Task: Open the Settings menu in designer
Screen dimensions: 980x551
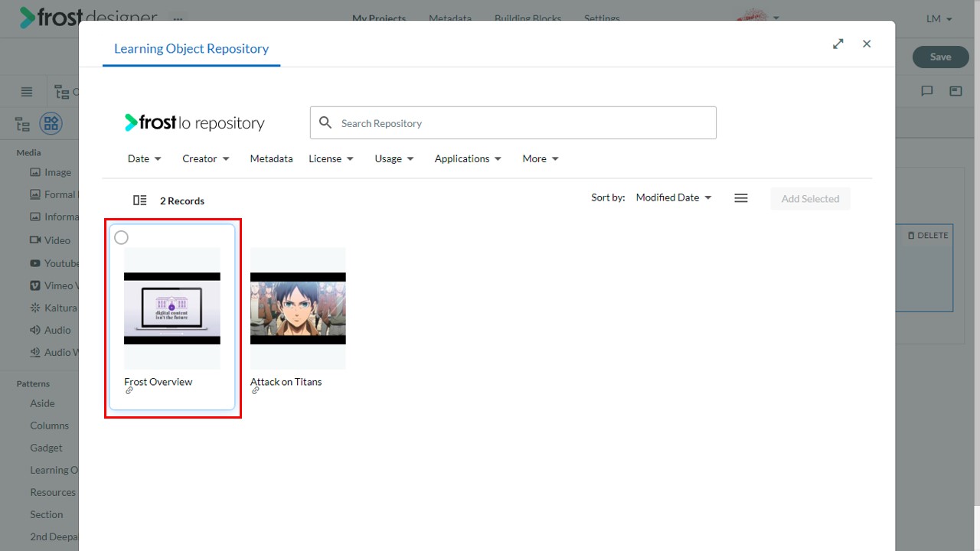Action: pos(602,18)
